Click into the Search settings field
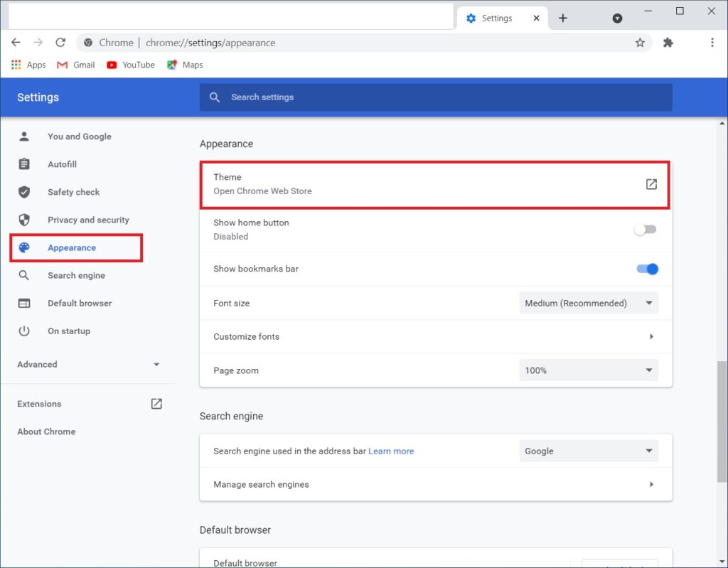728x568 pixels. (x=436, y=97)
